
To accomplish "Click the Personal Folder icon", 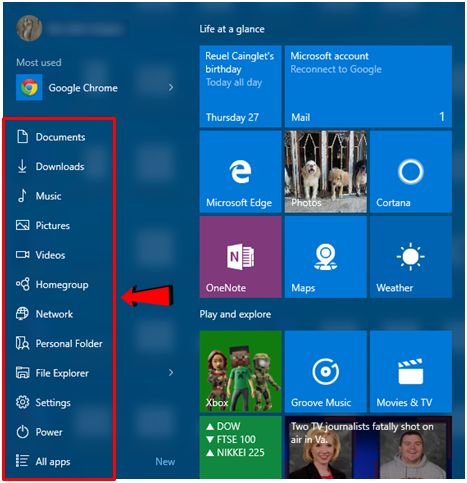I will [x=22, y=343].
